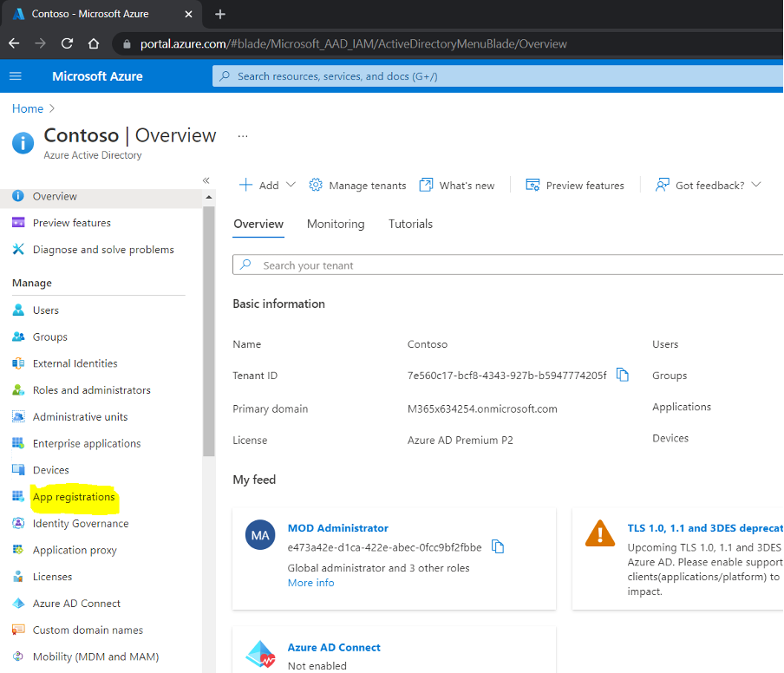Open the TLS 1.0, 1.1 and 3DES link
Image resolution: width=784 pixels, height=673 pixels.
[705, 528]
